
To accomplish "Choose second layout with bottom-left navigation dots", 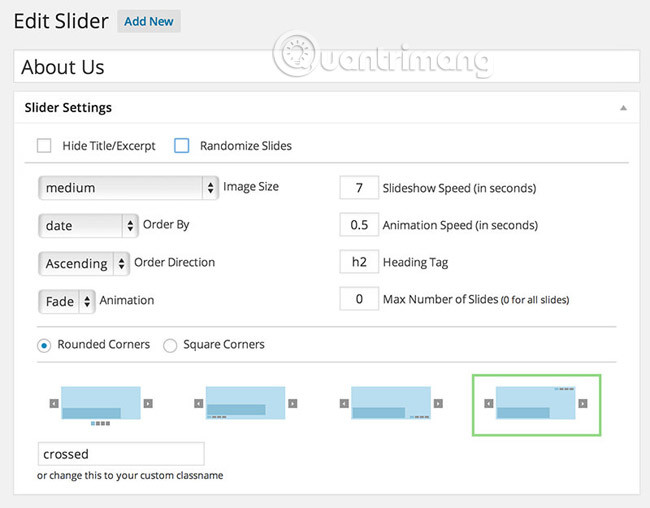I will (245, 404).
